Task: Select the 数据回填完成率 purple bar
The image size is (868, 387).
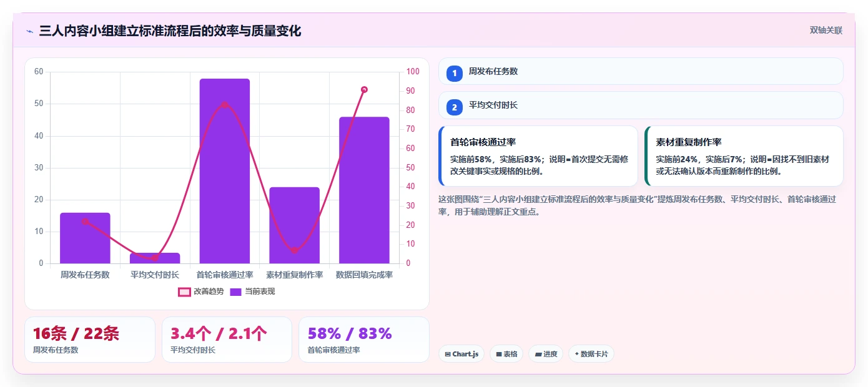Action: (x=364, y=190)
